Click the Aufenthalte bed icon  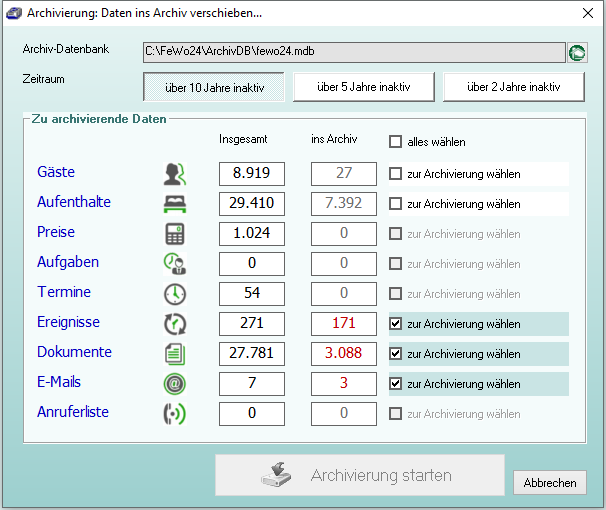click(175, 204)
